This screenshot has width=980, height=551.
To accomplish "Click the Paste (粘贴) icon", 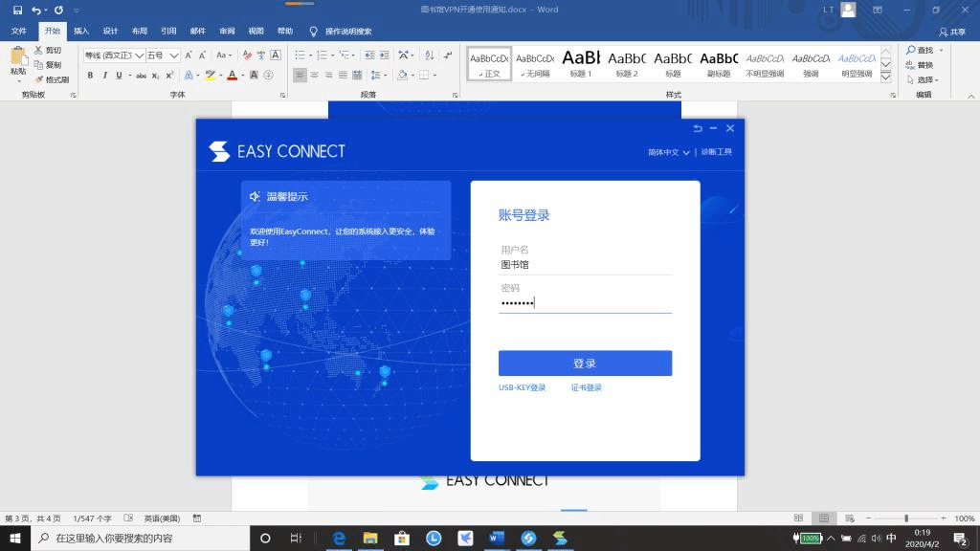I will (x=19, y=57).
